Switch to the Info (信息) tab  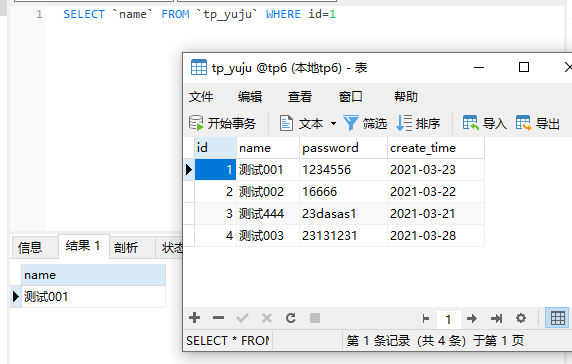point(35,247)
